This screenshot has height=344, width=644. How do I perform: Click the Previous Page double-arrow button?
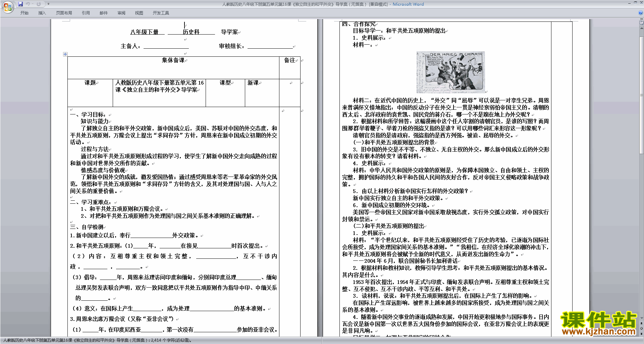pyautogui.click(x=642, y=323)
